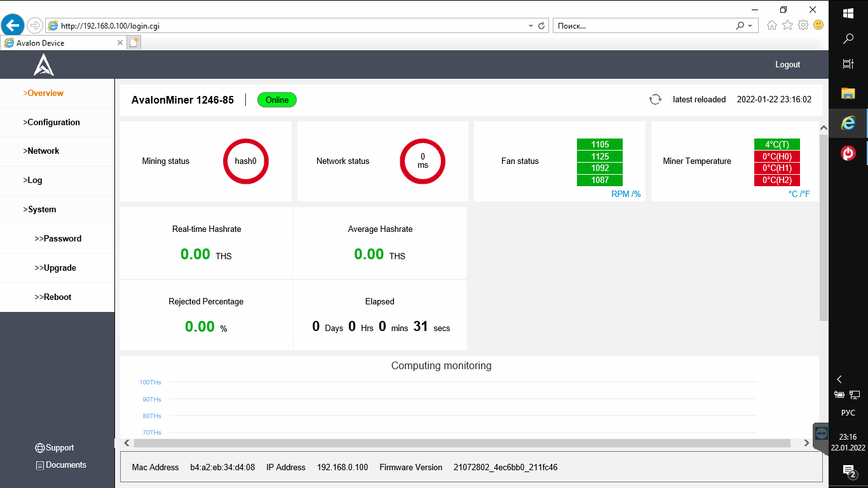Open address bar autocomplete dropdown
Viewport: 868px width, 488px height.
[x=531, y=26]
